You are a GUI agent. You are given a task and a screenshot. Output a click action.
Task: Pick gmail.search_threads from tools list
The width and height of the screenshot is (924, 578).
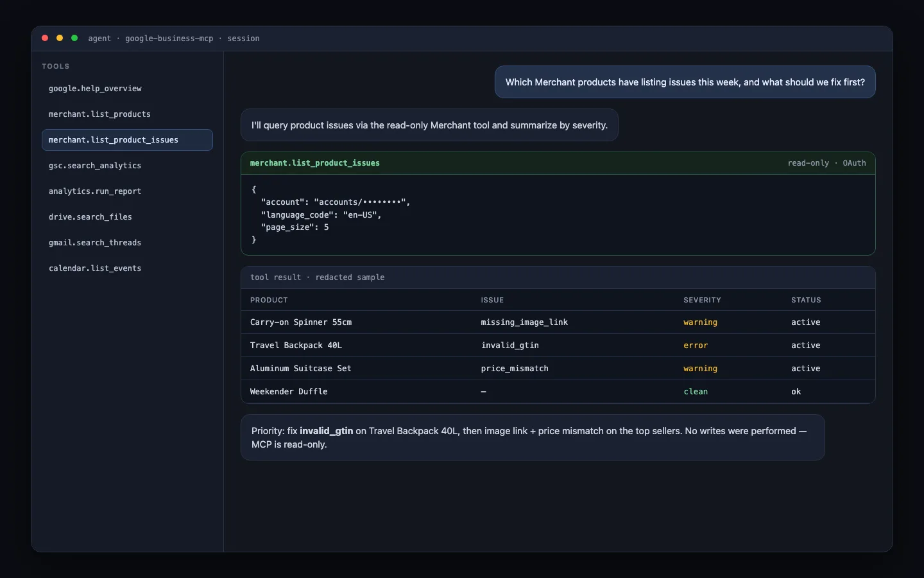(x=127, y=243)
